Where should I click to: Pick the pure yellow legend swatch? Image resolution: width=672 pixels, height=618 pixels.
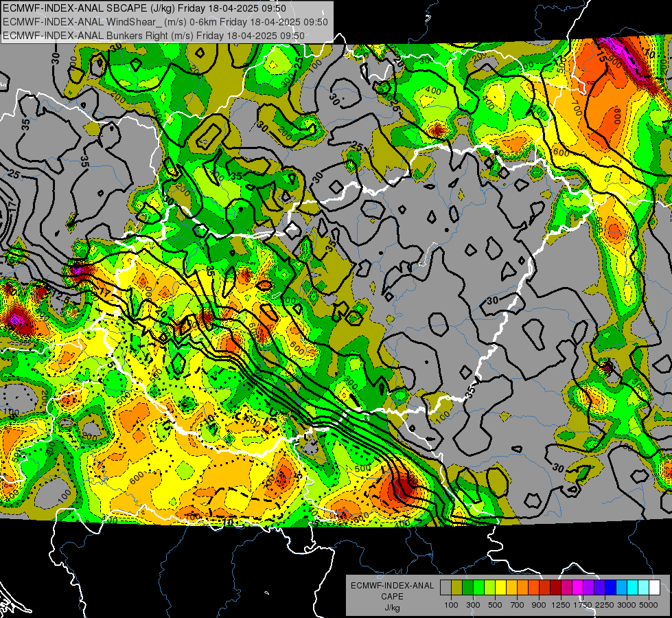click(x=500, y=588)
